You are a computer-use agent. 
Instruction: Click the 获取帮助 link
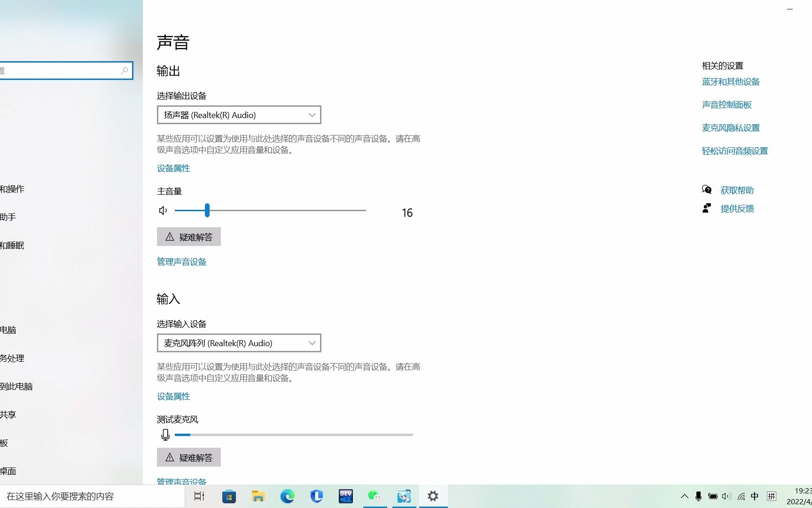737,190
